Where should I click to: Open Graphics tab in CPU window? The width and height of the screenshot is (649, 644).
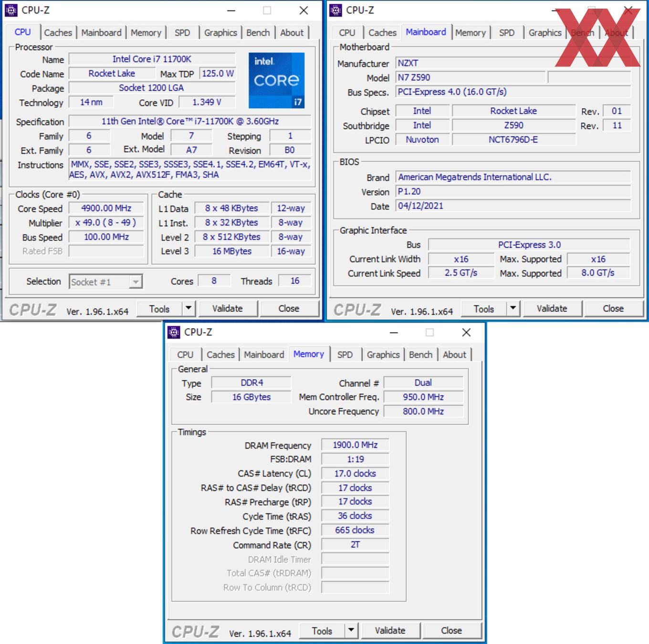pos(220,33)
